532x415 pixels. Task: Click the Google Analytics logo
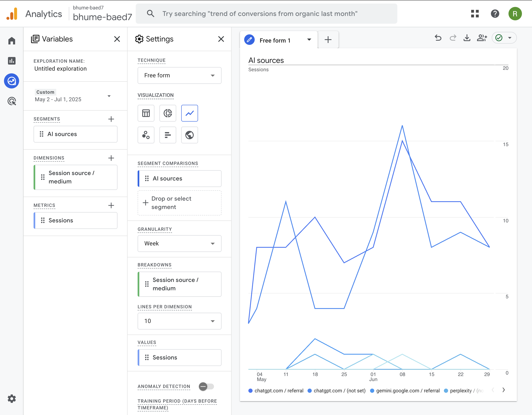12,14
